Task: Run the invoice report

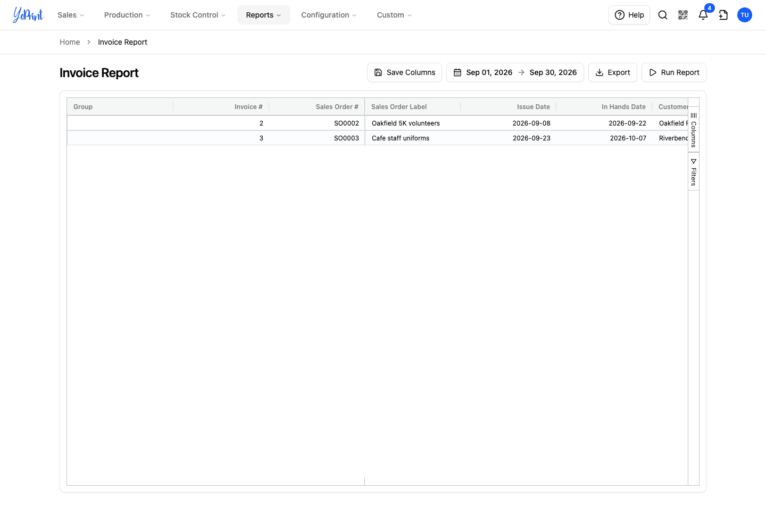Action: (674, 72)
